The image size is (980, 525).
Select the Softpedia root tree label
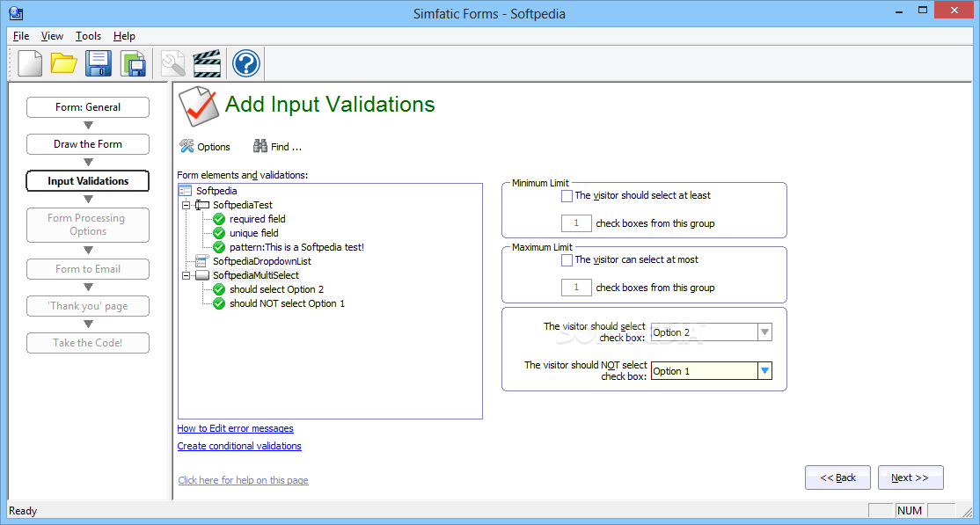tap(216, 191)
